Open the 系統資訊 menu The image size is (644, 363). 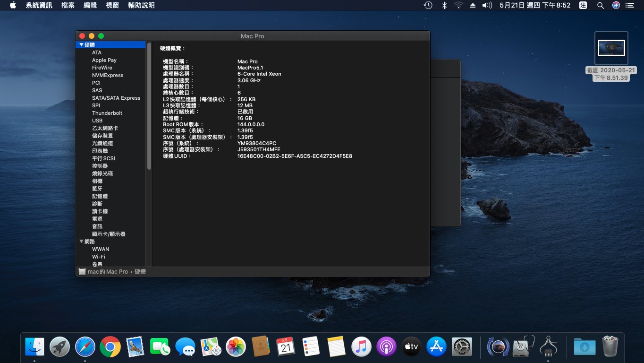pyautogui.click(x=39, y=5)
